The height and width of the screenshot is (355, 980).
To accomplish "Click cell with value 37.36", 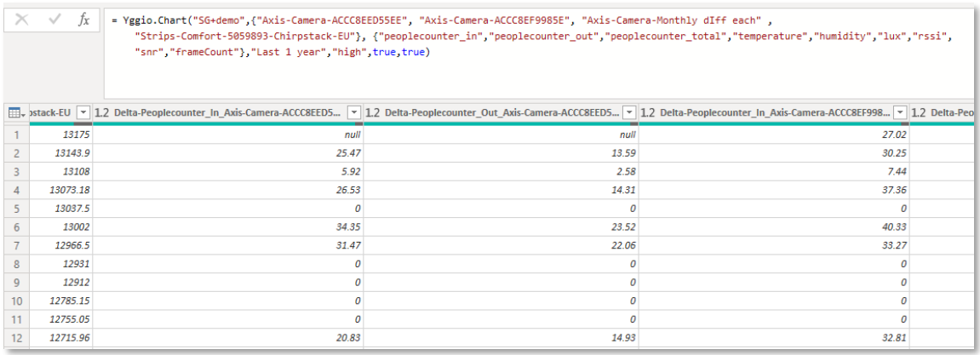I will (774, 190).
